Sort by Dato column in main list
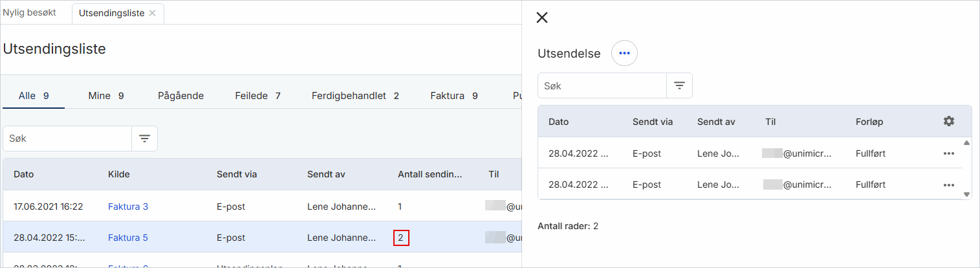The width and height of the screenshot is (980, 268). pyautogui.click(x=24, y=174)
